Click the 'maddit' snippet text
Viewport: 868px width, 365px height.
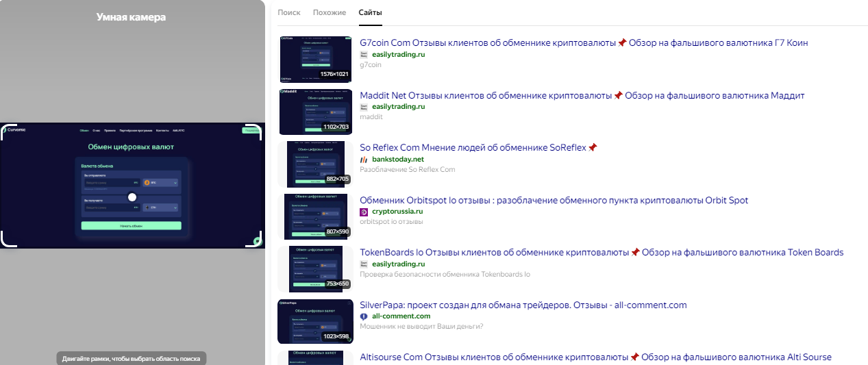pyautogui.click(x=371, y=117)
